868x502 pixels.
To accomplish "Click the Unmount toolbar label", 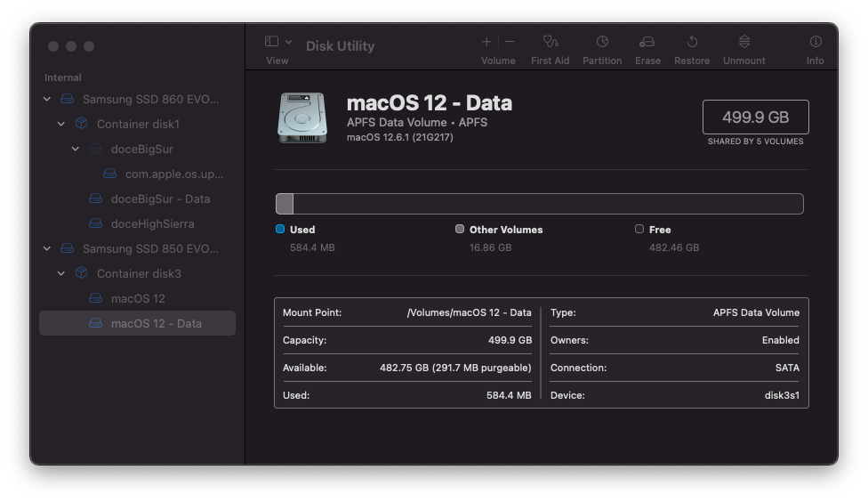I will (744, 61).
